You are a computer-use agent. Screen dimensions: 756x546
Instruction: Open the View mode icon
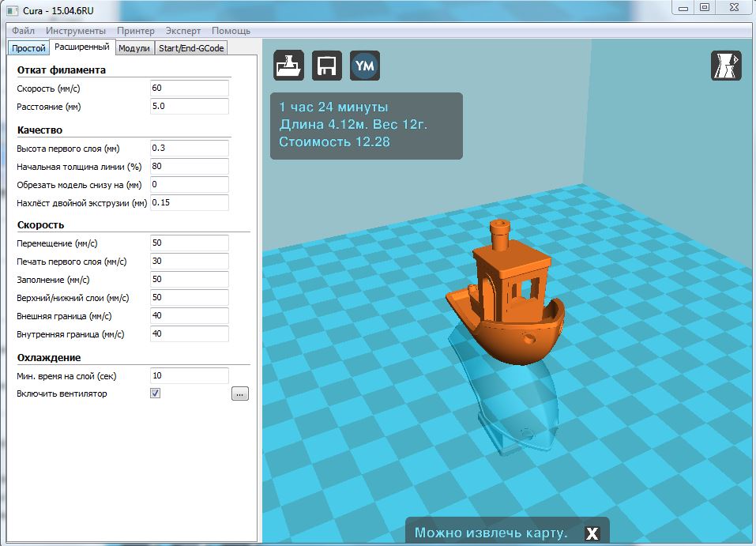point(726,66)
